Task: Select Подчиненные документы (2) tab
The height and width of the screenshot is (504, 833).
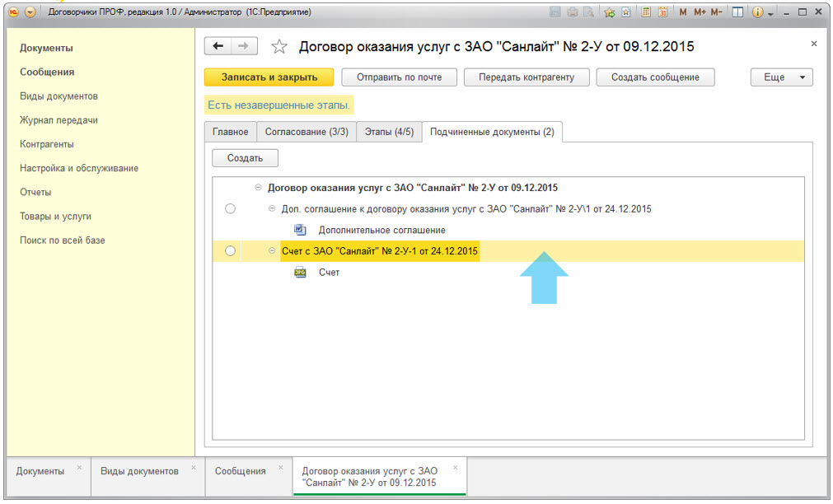Action: pyautogui.click(x=492, y=132)
